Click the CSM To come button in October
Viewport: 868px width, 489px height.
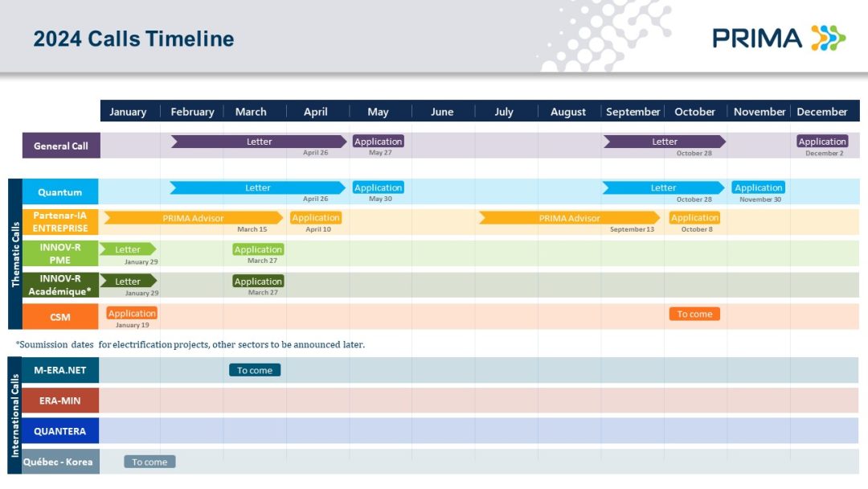point(694,314)
